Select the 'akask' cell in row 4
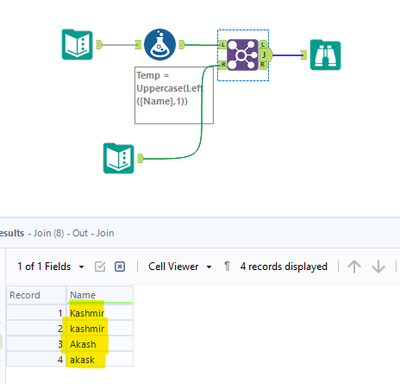The width and height of the screenshot is (400, 384). tap(100, 360)
